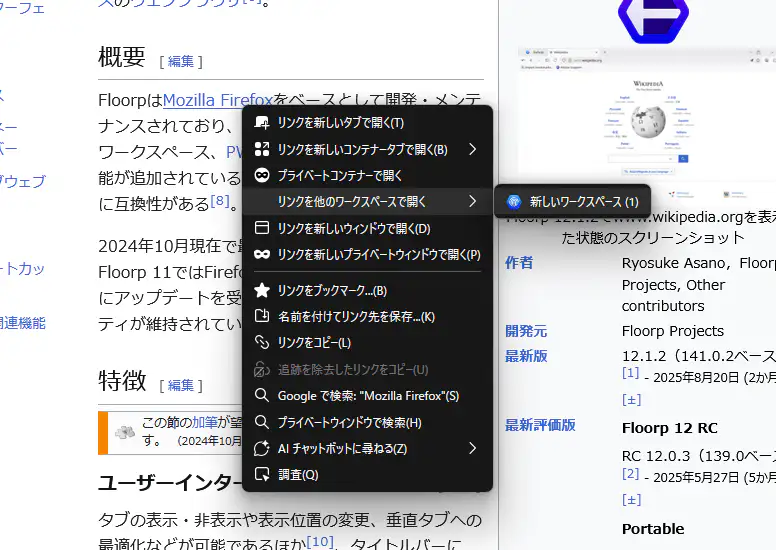Select リンクを新しいウィンドウで開く(D)
776x550 pixels.
click(367, 228)
